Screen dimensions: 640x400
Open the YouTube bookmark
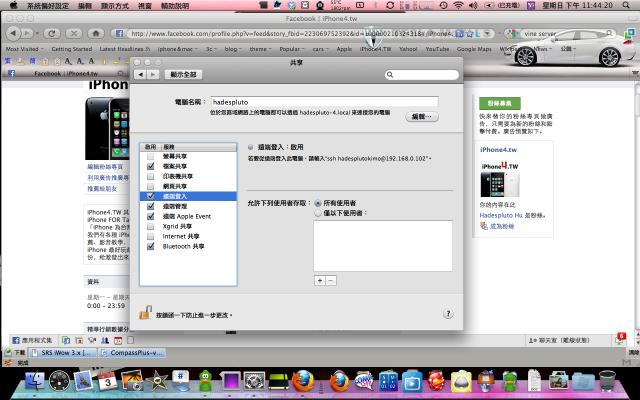pos(437,49)
